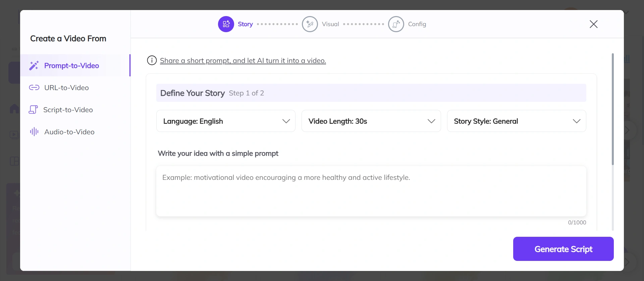644x281 pixels.
Task: Open the 'Share a short prompt' link
Action: (x=243, y=61)
